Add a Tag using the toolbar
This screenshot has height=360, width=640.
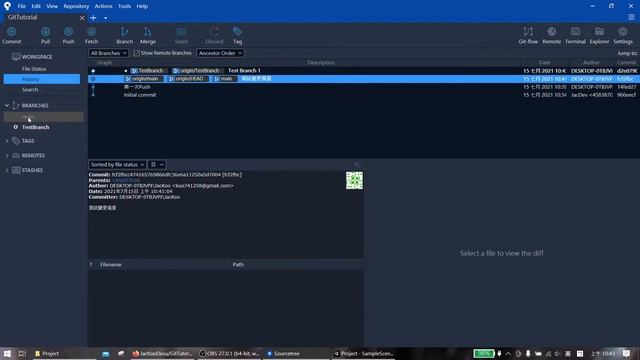point(237,32)
